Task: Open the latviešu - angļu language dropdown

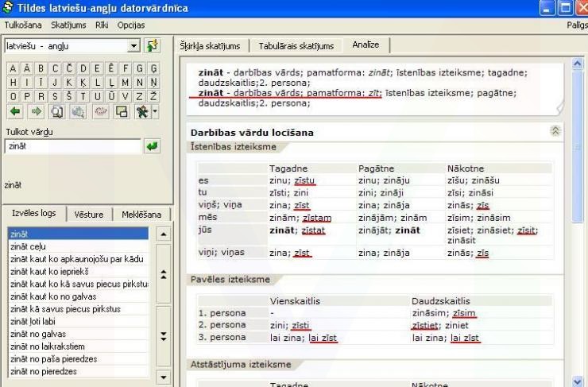Action: tap(133, 47)
